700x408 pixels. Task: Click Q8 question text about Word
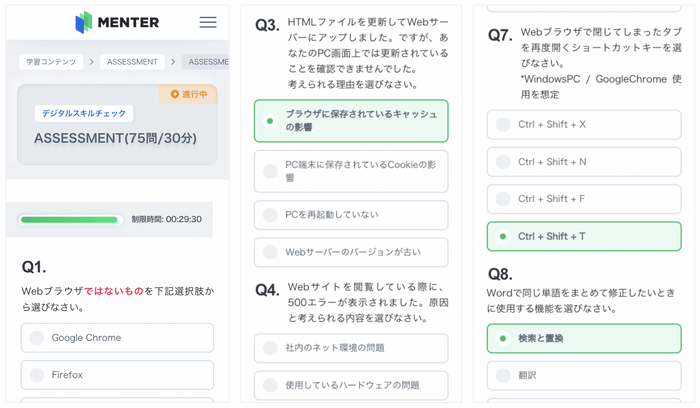click(581, 301)
